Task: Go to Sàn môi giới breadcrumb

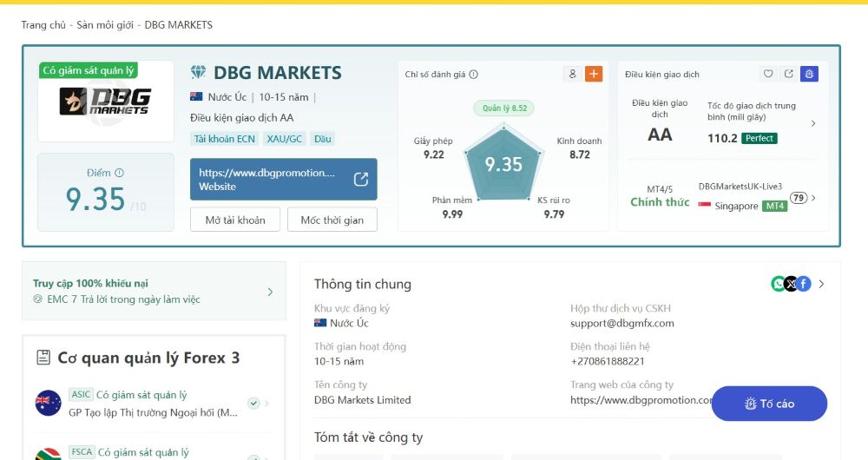Action: 105,25
